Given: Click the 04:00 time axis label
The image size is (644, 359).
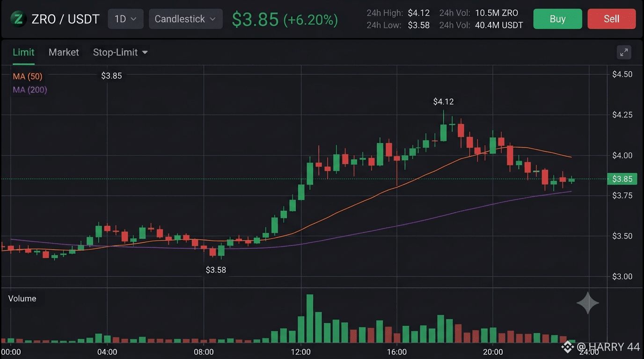Looking at the screenshot, I should pyautogui.click(x=107, y=352).
